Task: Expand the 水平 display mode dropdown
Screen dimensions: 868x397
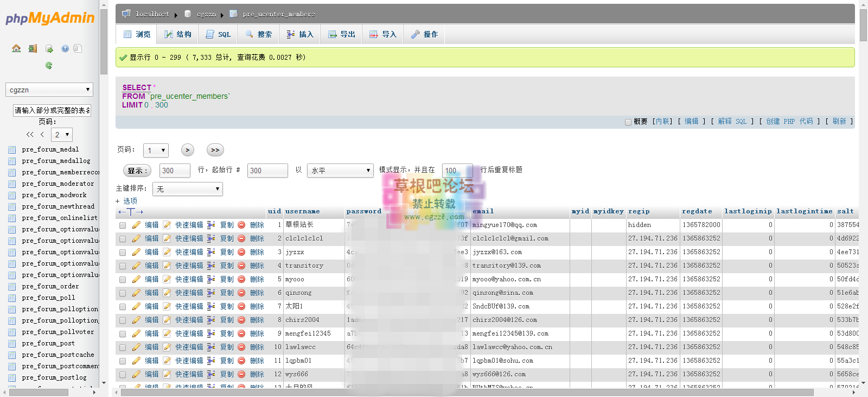Action: [340, 171]
